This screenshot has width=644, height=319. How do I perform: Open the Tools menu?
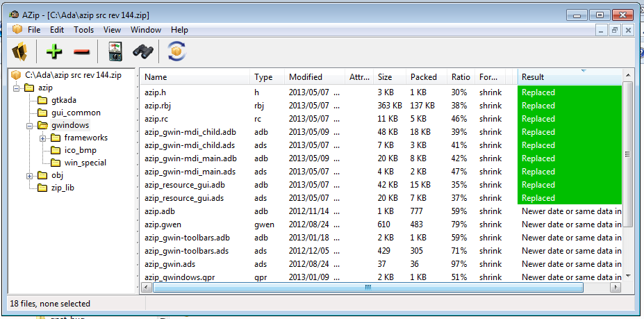pos(84,30)
